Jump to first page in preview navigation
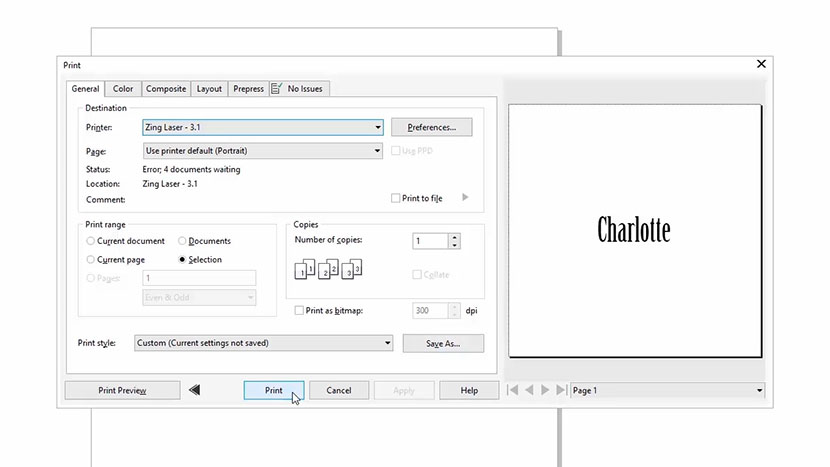Image resolution: width=830 pixels, height=467 pixels. click(x=514, y=390)
